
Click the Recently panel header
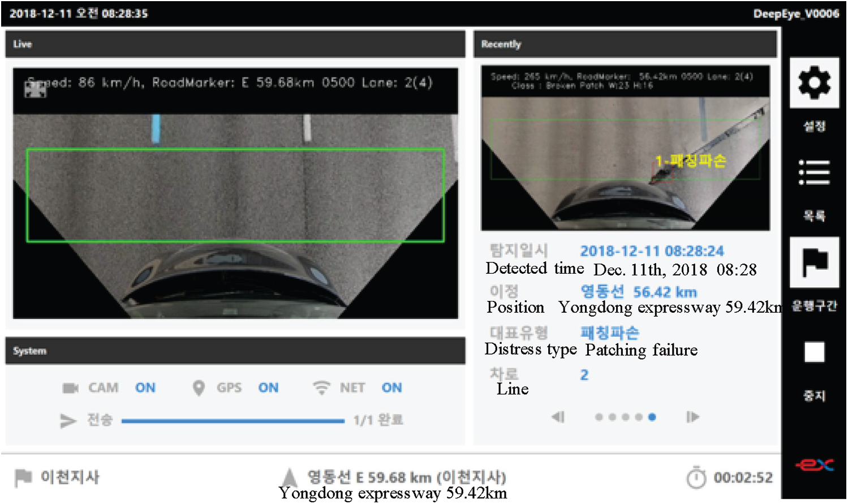coord(625,44)
